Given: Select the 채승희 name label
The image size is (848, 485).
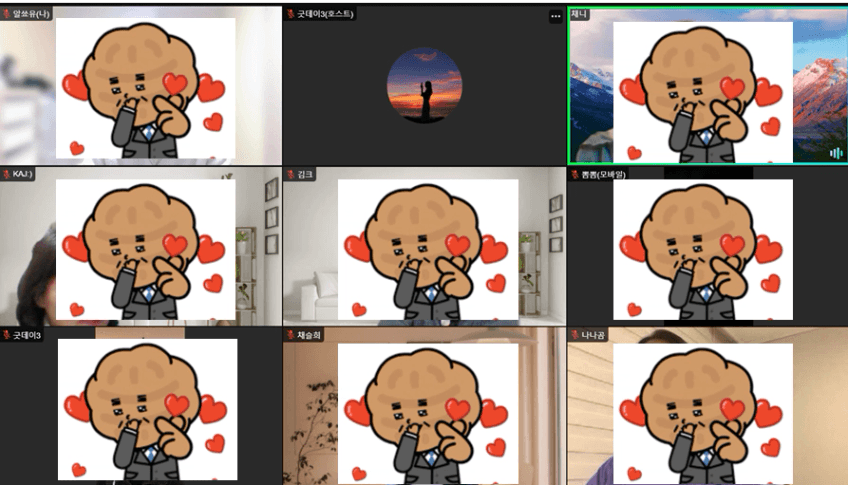Looking at the screenshot, I should (x=309, y=335).
